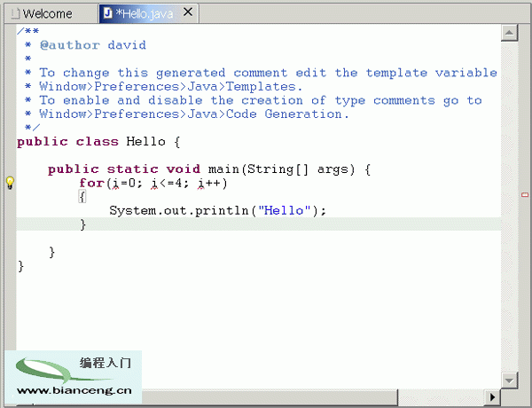Click the '*/' comment closing line
The width and height of the screenshot is (532, 408).
32,128
